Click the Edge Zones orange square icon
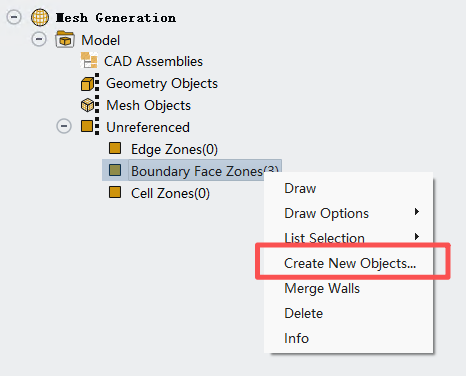This screenshot has height=376, width=466. tap(115, 148)
